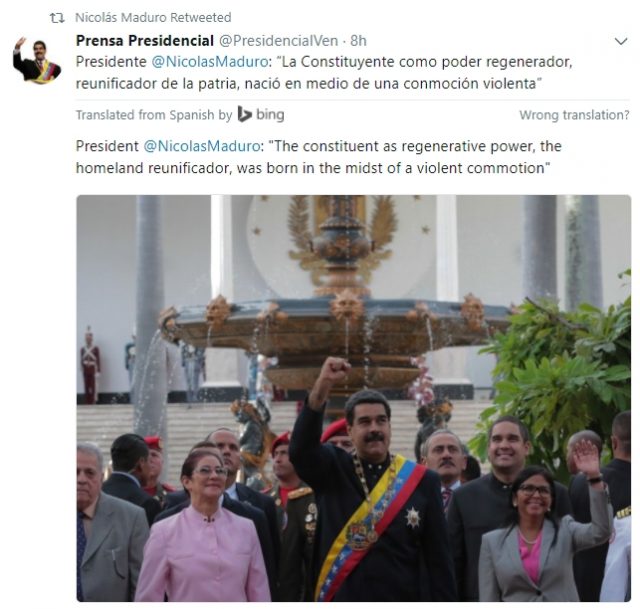Click the retweet arrows icon
Image resolution: width=640 pixels, height=609 pixels.
(57, 18)
